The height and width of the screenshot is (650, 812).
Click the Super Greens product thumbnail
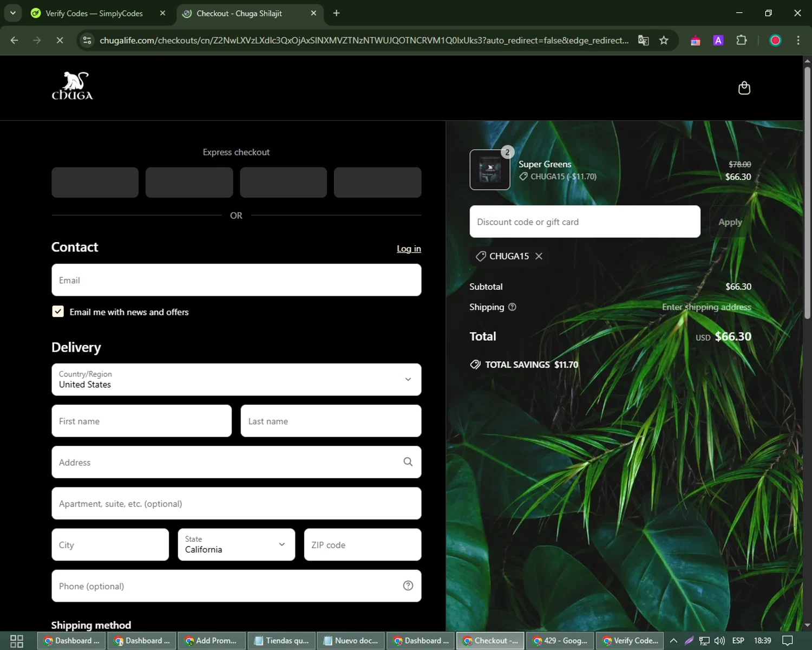489,170
